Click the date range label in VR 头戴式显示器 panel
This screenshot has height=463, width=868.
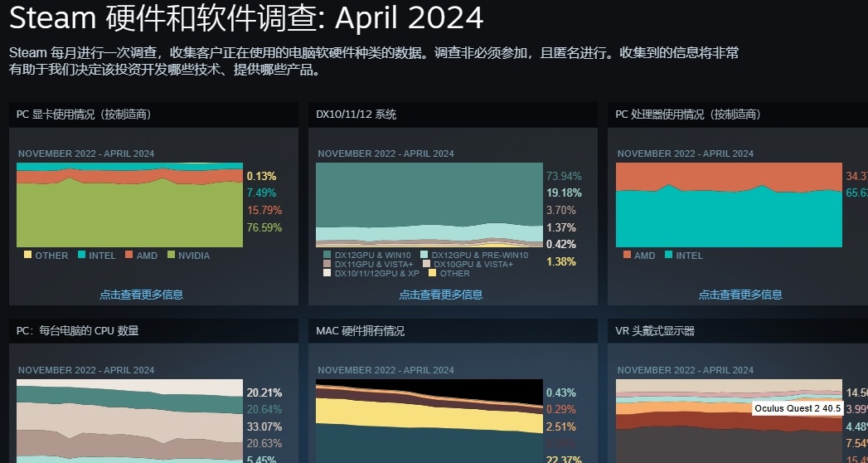pos(686,370)
